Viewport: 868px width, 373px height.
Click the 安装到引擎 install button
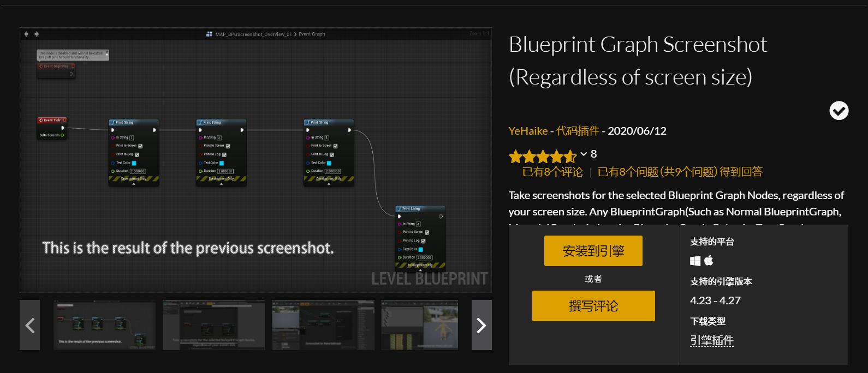coord(593,251)
